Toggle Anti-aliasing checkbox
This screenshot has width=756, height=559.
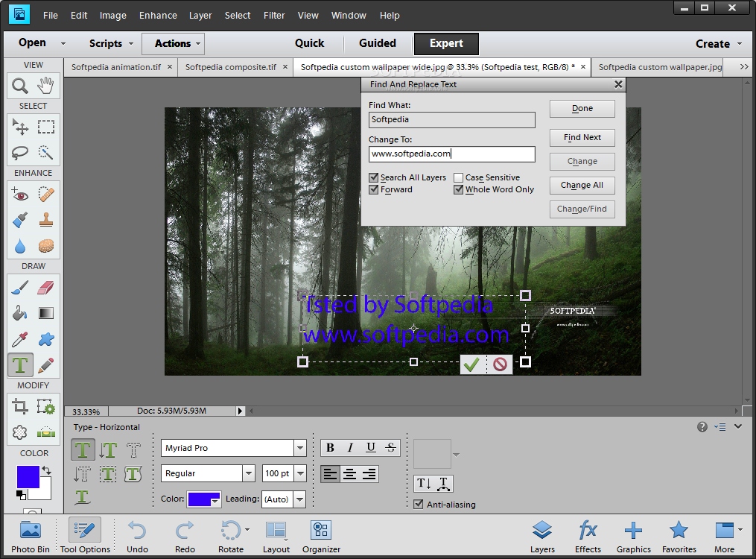pyautogui.click(x=419, y=505)
